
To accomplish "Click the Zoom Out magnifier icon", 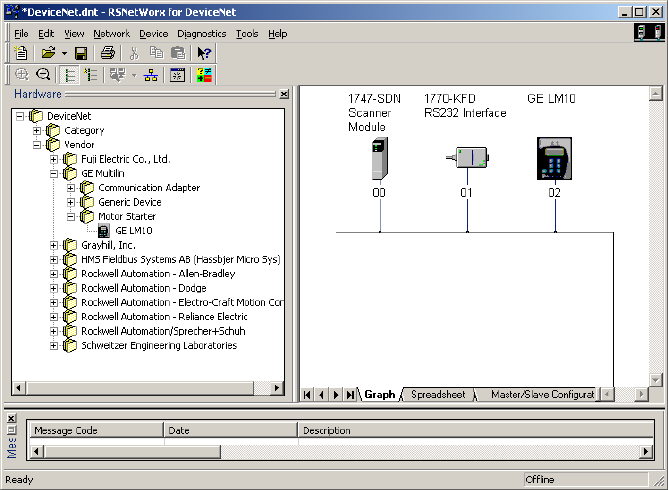I will point(43,75).
